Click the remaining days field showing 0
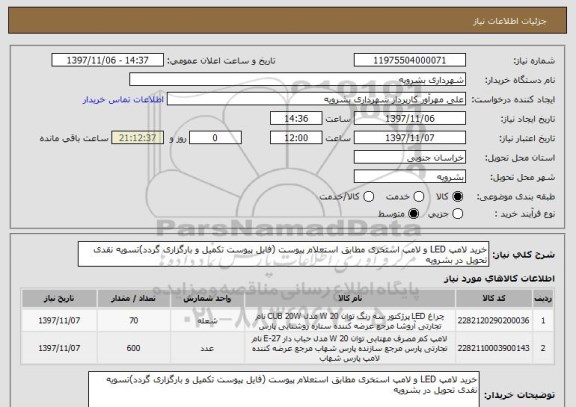The width and height of the screenshot is (576, 407). [x=215, y=138]
